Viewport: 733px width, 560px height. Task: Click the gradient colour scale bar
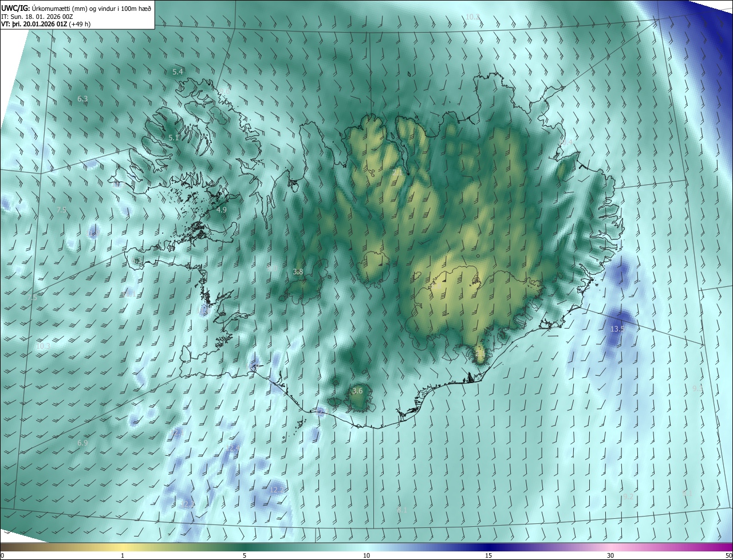pos(366,547)
